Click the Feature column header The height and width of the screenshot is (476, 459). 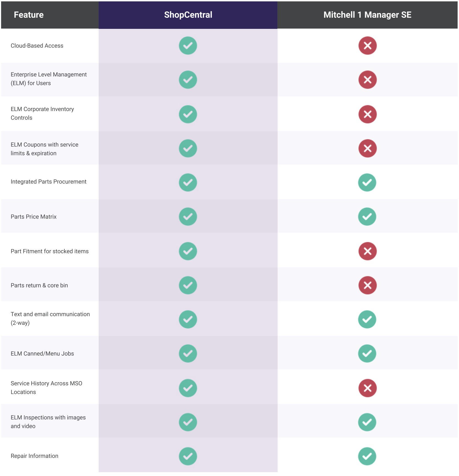pos(29,15)
